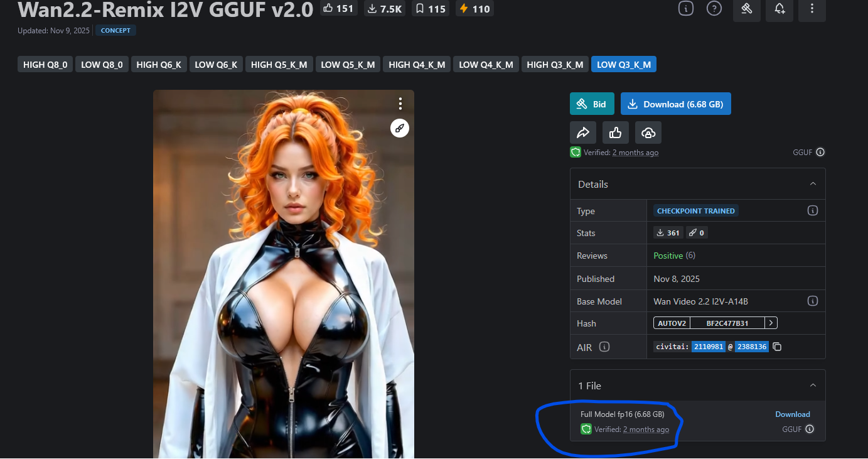The width and height of the screenshot is (868, 459).
Task: Open the LOW Q5_K_M version
Action: pyautogui.click(x=348, y=65)
